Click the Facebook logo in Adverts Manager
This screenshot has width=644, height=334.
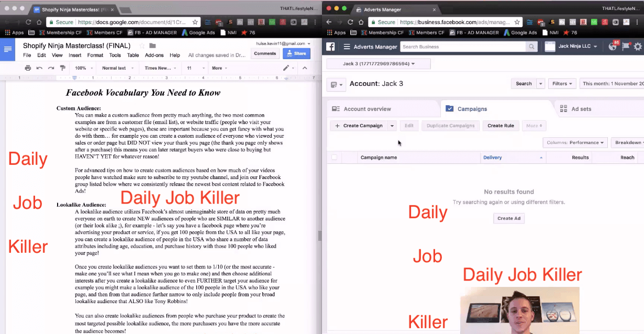coord(331,47)
